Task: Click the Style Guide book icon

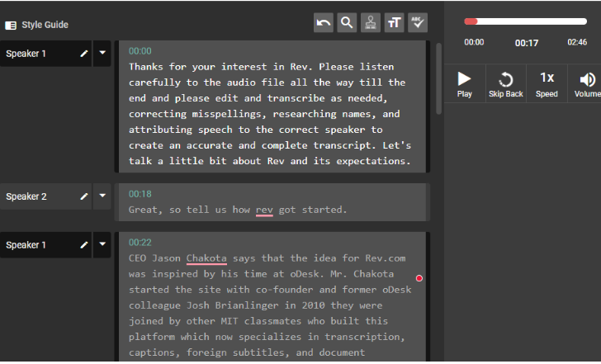Action: pyautogui.click(x=11, y=26)
